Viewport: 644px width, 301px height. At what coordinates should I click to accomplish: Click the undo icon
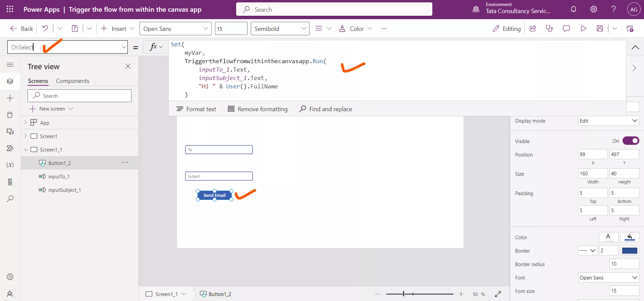(45, 29)
